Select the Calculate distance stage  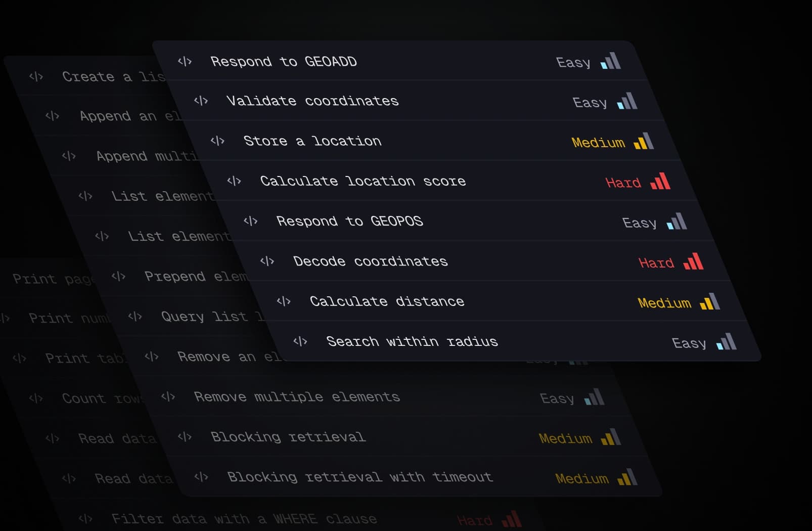(x=387, y=302)
